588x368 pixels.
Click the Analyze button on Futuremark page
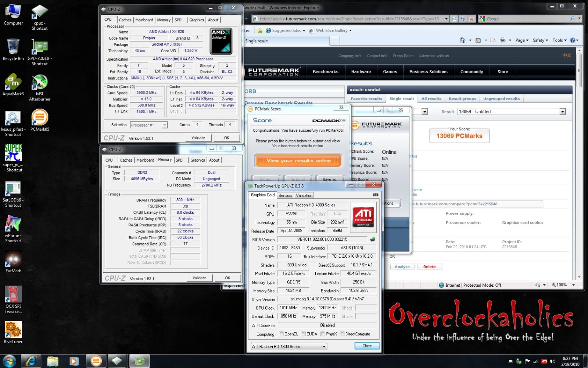tap(402, 267)
